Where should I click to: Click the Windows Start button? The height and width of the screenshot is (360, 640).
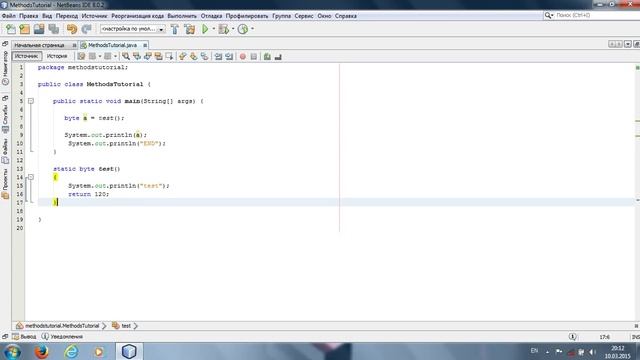click(12, 351)
